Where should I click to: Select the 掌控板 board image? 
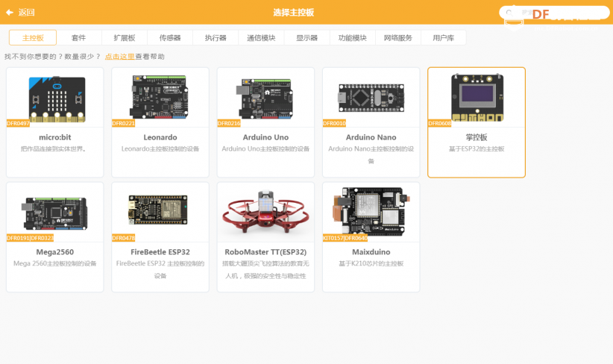pos(477,98)
